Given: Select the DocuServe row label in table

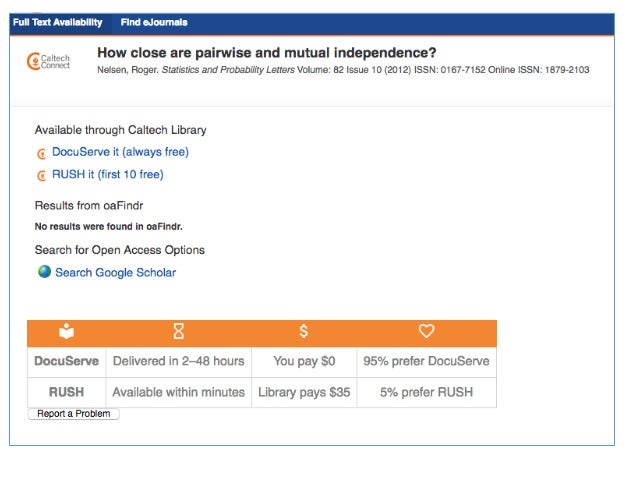Looking at the screenshot, I should pos(67,361).
